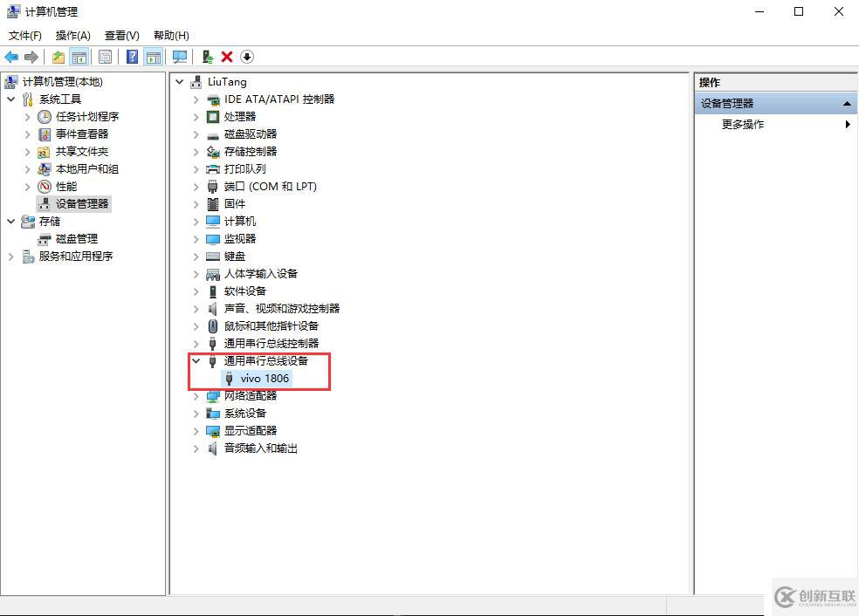Collapse the 设备管理器 section in 操作 pane

(845, 103)
